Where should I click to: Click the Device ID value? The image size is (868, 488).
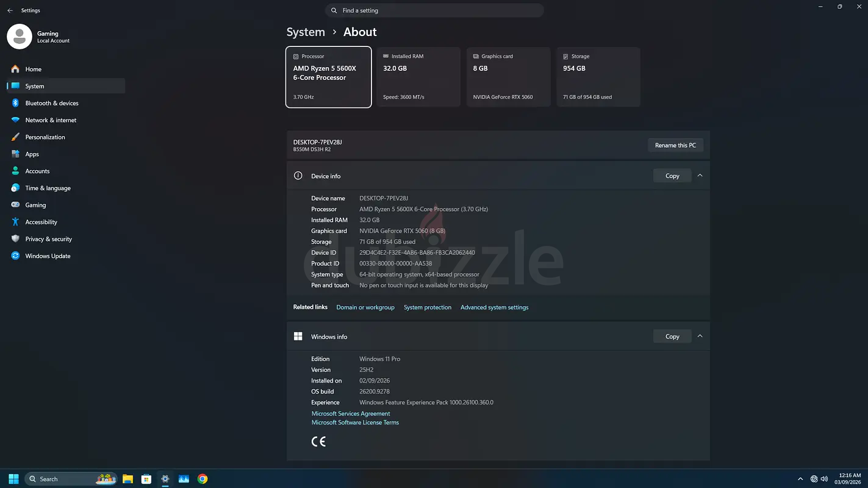417,253
